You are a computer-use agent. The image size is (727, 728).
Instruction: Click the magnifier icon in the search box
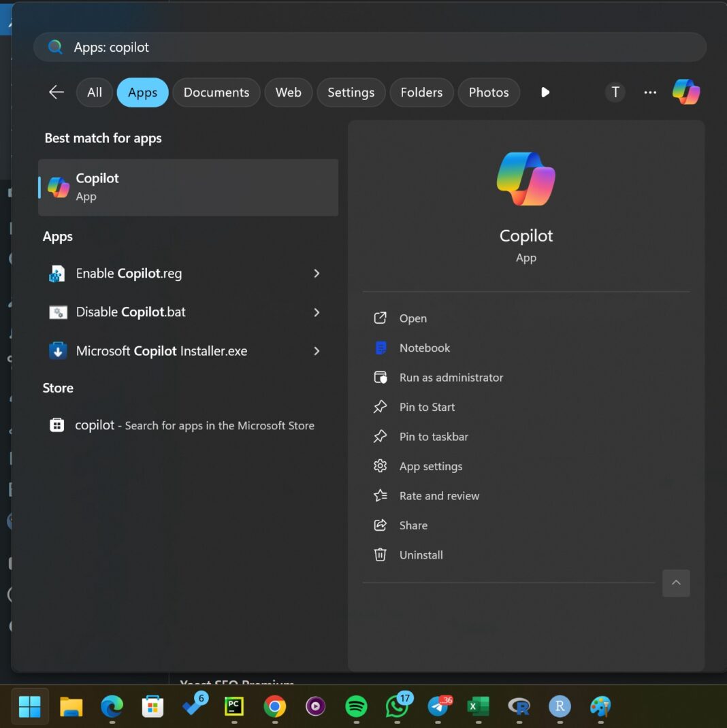coord(54,47)
